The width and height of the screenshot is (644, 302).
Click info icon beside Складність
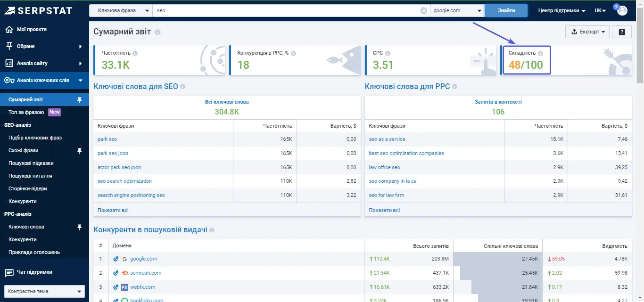tap(540, 53)
